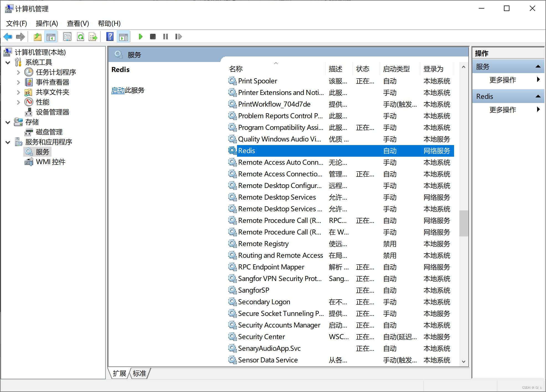
Task: Click the blue Help question mark icon
Action: 110,37
